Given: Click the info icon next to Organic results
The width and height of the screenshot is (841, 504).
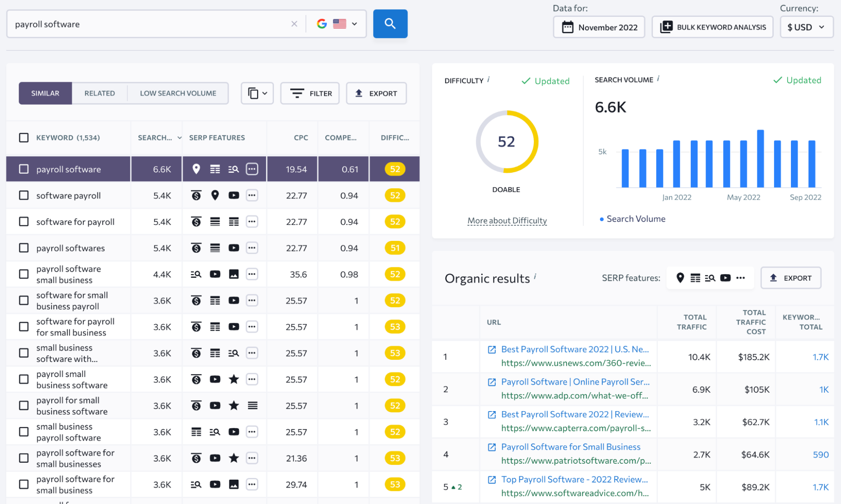Looking at the screenshot, I should tap(535, 276).
